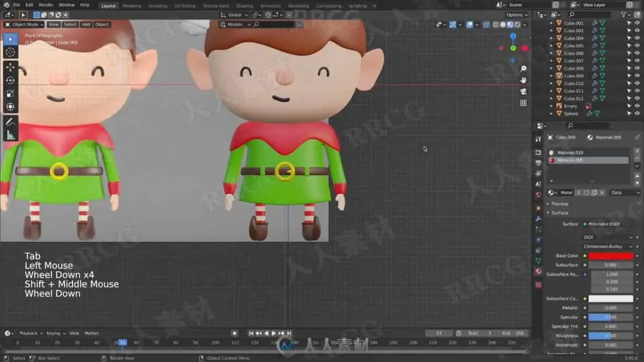Open the Object Data properties tab

(538, 261)
